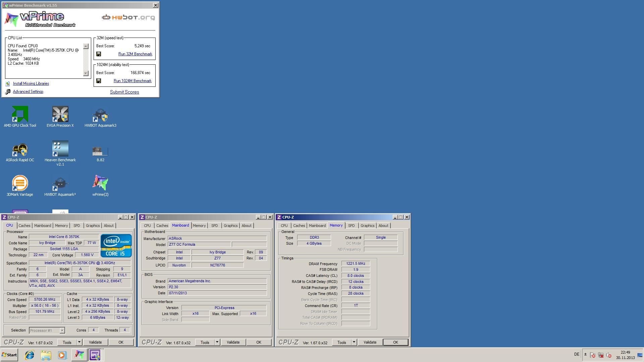Launch 3DMark Vantage shortcut

click(20, 185)
